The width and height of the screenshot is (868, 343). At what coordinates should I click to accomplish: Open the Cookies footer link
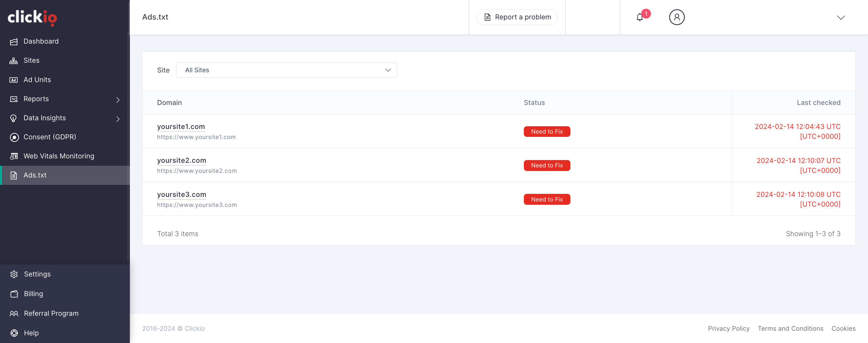pyautogui.click(x=843, y=329)
